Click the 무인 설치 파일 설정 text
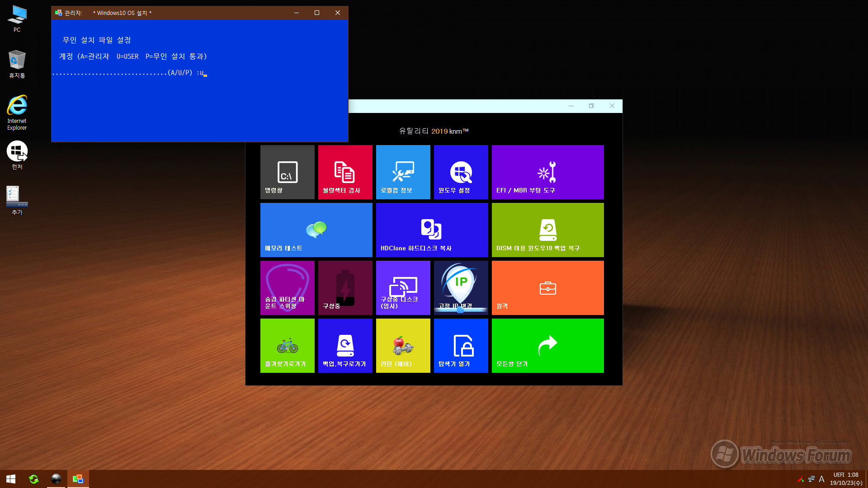This screenshot has height=488, width=868. coord(97,40)
